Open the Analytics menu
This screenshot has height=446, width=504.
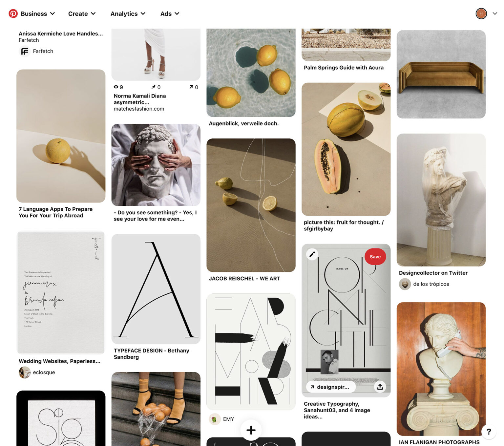point(128,13)
